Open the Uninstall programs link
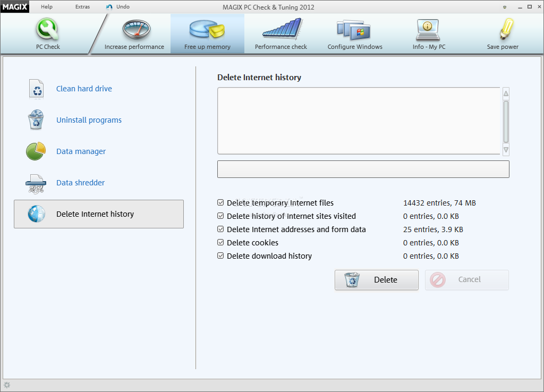This screenshot has height=392, width=544. click(89, 120)
